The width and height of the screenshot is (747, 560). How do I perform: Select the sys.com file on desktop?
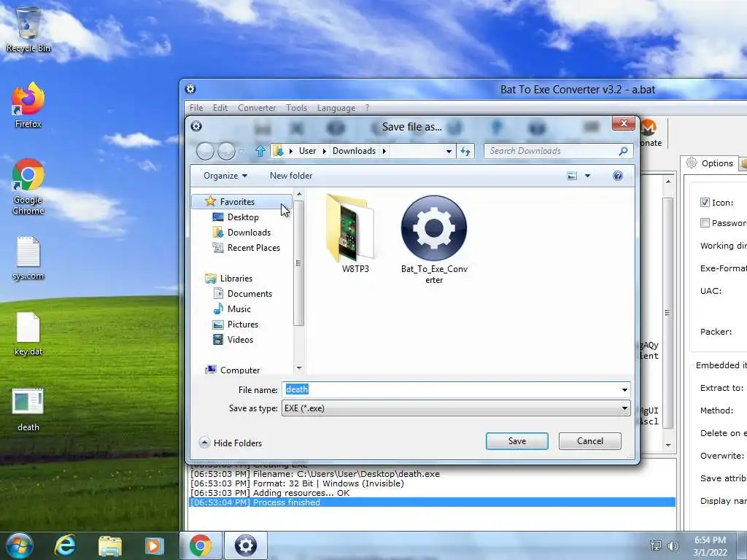[x=28, y=257]
